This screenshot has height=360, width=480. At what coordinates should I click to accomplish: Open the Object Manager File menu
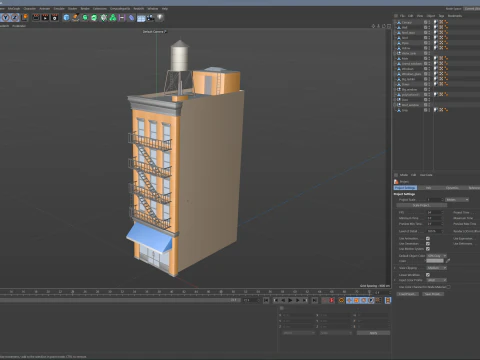tap(402, 16)
